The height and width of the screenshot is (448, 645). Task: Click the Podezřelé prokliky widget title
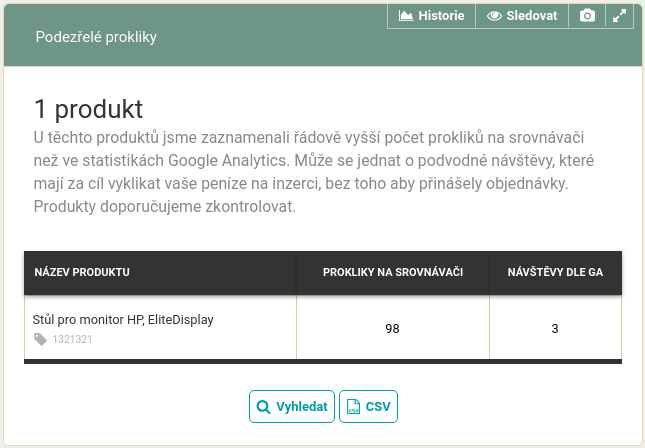click(96, 37)
